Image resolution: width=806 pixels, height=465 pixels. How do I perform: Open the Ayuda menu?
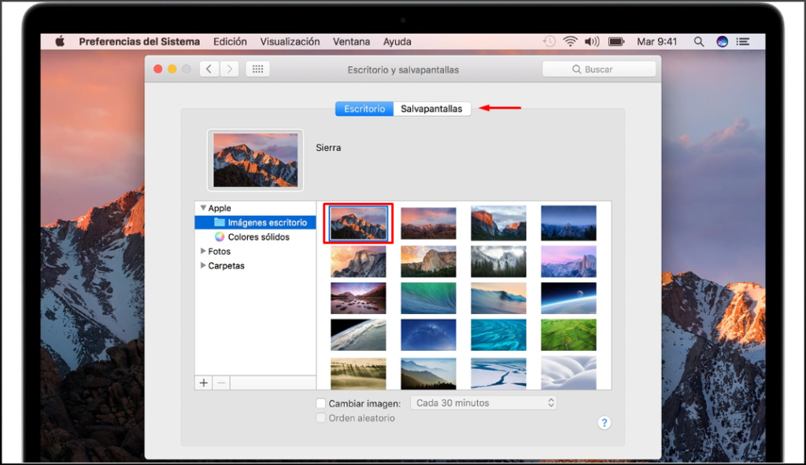(397, 42)
